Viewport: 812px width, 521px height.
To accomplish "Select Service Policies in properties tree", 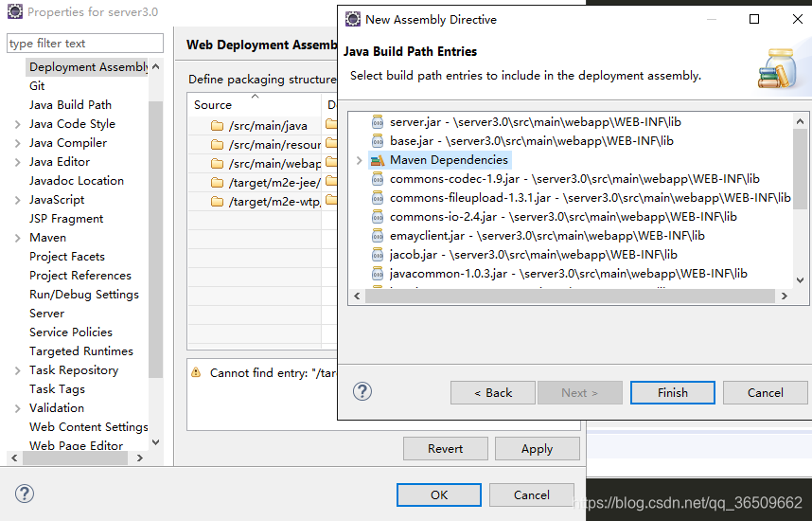I will click(71, 332).
